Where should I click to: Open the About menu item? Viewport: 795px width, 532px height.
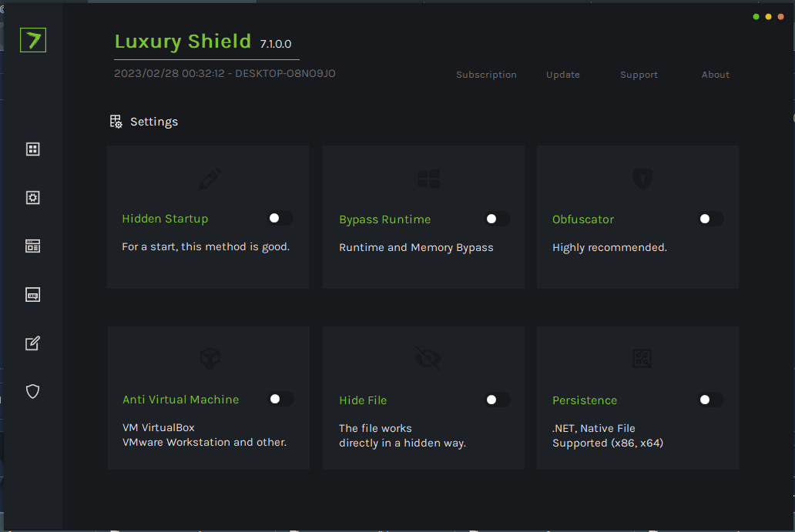[x=716, y=75]
